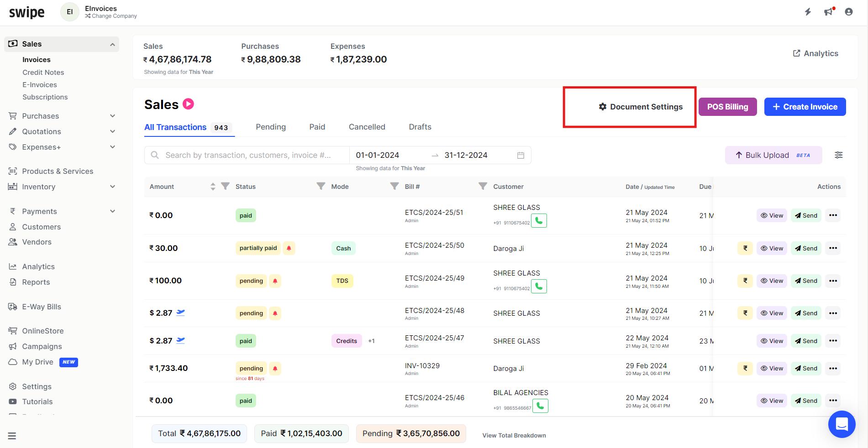This screenshot has height=448, width=868.
Task: Expand the Purchases sidebar section
Action: 112,116
